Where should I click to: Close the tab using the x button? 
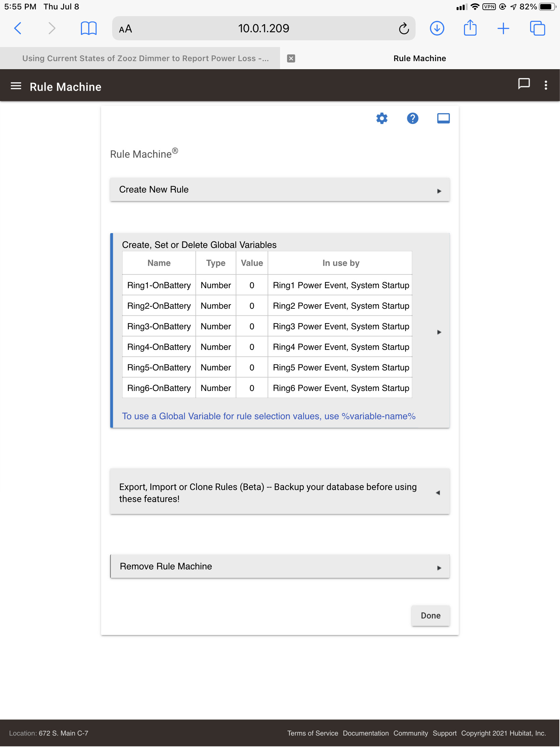pyautogui.click(x=291, y=58)
